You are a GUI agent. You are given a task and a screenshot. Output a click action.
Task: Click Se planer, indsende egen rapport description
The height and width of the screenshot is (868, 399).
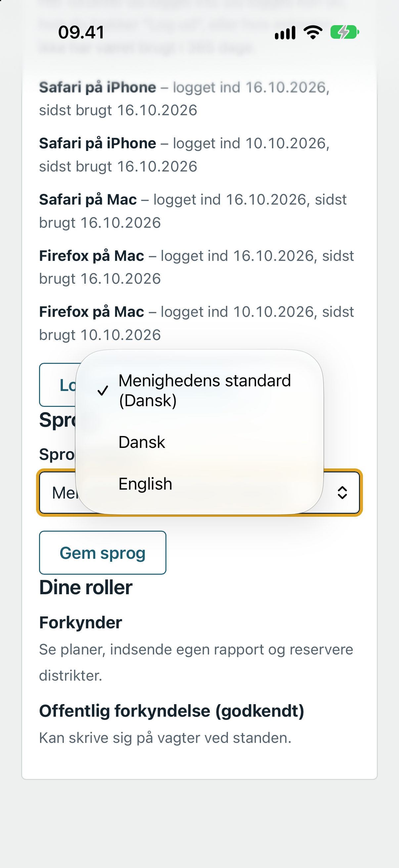point(196,662)
